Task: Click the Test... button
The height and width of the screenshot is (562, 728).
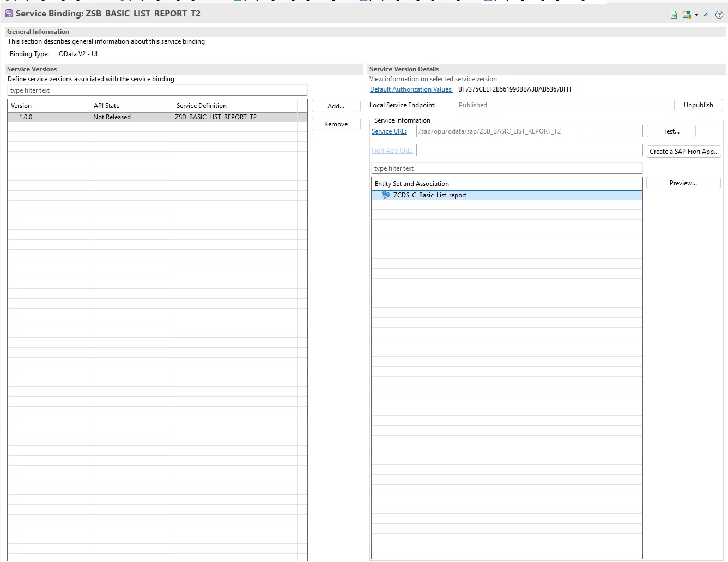Action: pos(671,131)
